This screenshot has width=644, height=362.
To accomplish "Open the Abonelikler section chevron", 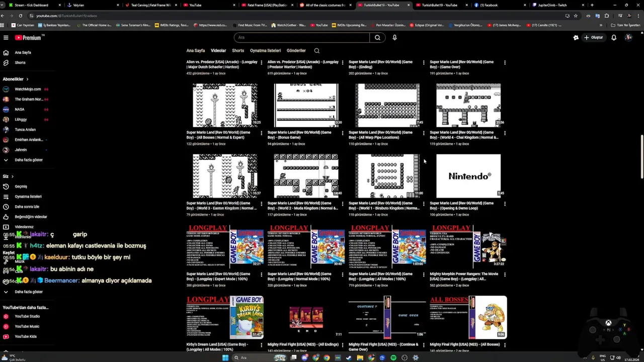I will coord(27,79).
